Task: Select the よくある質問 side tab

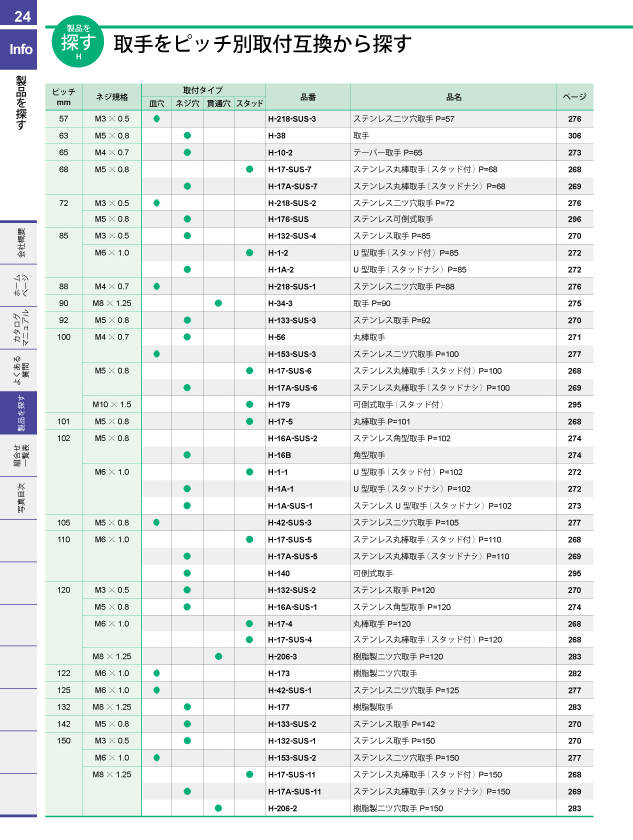Action: coord(20,373)
